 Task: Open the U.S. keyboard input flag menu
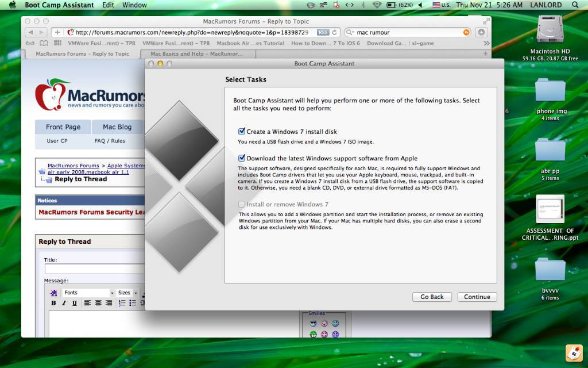tap(441, 5)
